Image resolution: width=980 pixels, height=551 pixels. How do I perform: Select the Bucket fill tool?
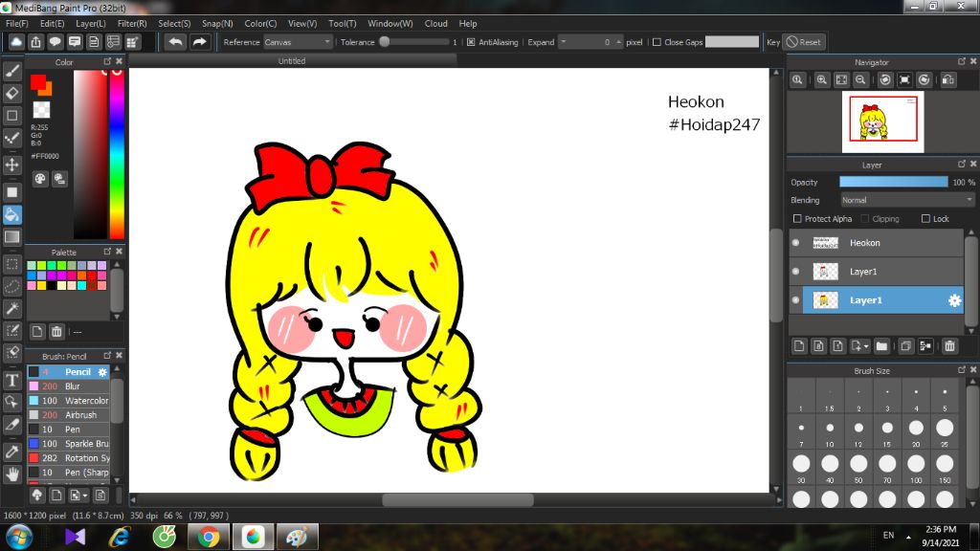pos(11,215)
